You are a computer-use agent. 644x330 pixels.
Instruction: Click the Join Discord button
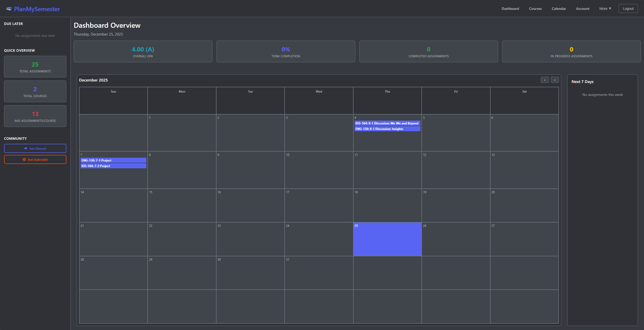pyautogui.click(x=35, y=148)
